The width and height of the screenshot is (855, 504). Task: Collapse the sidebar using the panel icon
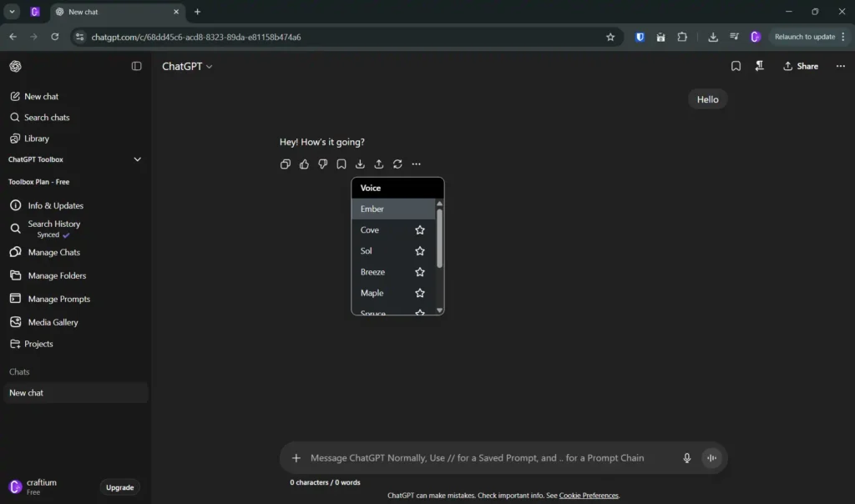[137, 67]
